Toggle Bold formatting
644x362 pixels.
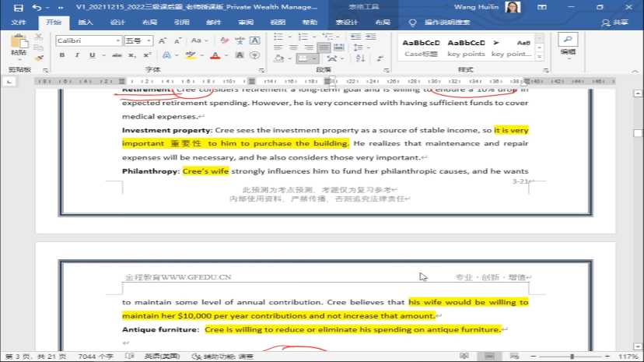pyautogui.click(x=62, y=55)
